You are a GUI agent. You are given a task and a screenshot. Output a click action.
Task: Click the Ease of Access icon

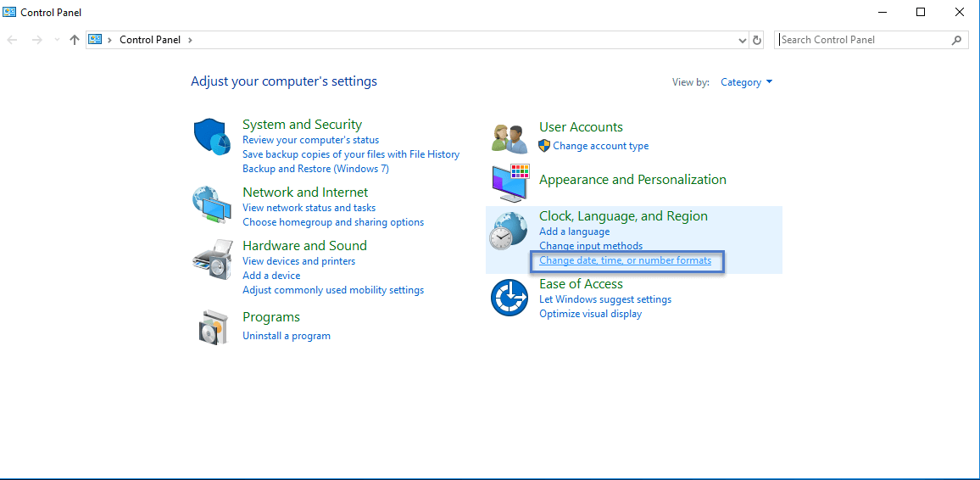tap(510, 298)
